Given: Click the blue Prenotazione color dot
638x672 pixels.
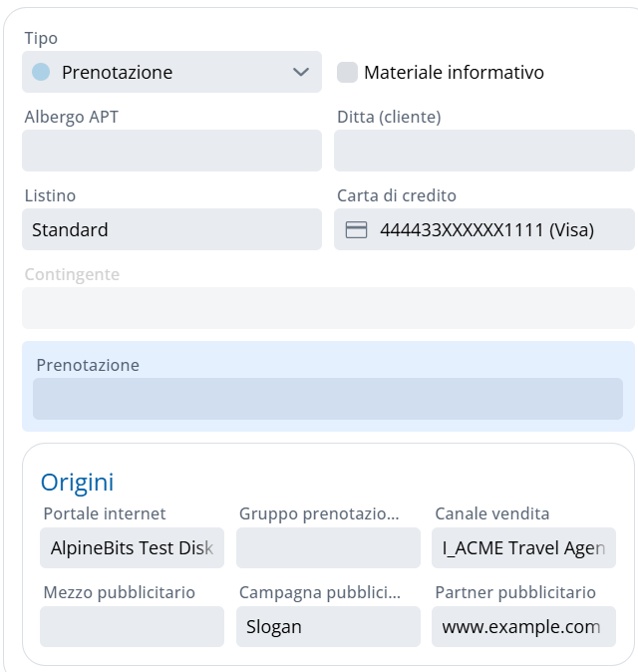Looking at the screenshot, I should pos(41,72).
